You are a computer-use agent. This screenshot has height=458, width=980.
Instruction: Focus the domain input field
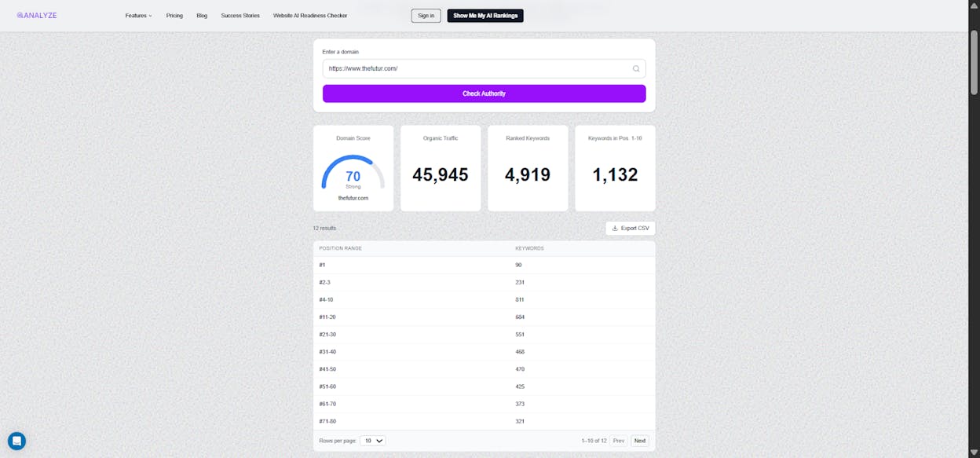coord(484,68)
